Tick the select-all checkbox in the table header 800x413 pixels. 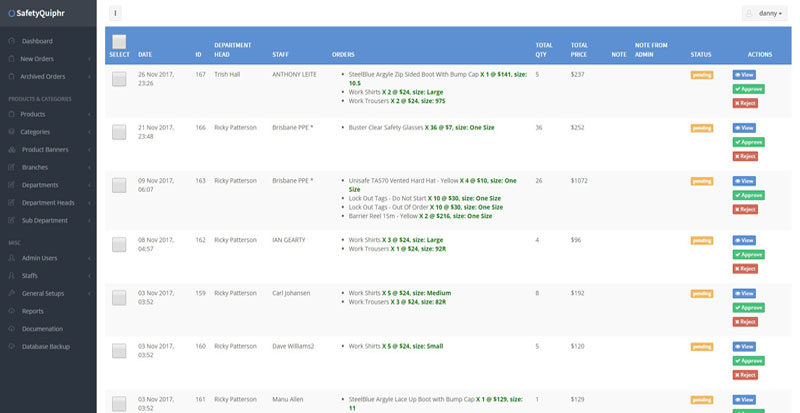119,42
